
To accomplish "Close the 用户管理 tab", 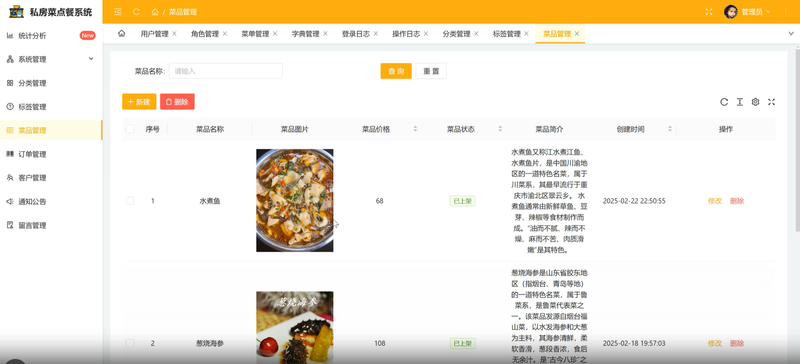I will click(x=174, y=34).
